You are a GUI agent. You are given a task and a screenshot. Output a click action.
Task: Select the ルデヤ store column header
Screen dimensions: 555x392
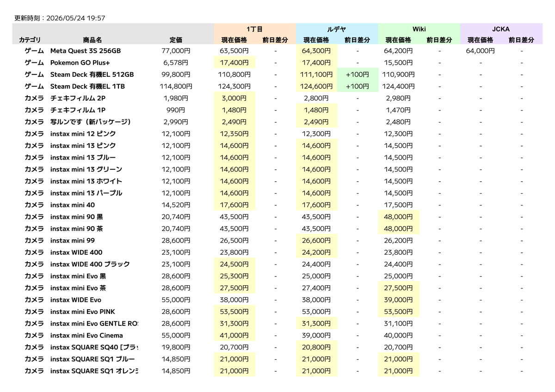(x=337, y=29)
